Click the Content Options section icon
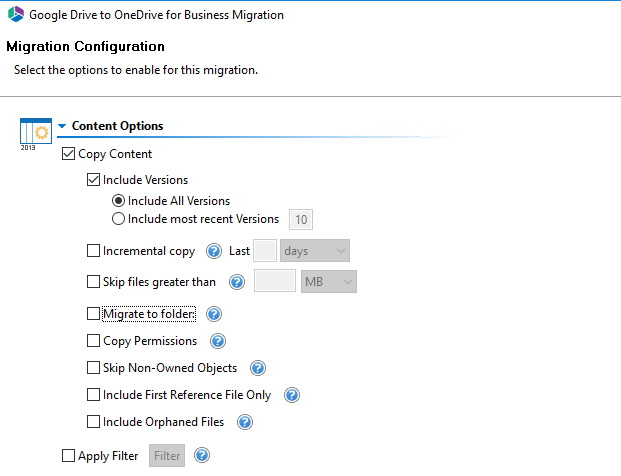Viewport: 621px width, 476px height. tap(35, 133)
